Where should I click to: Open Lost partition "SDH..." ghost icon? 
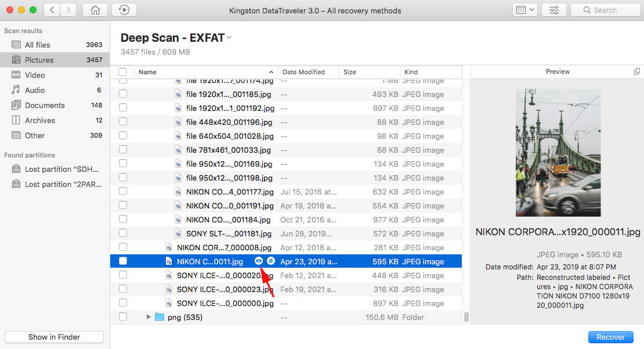pyautogui.click(x=16, y=169)
